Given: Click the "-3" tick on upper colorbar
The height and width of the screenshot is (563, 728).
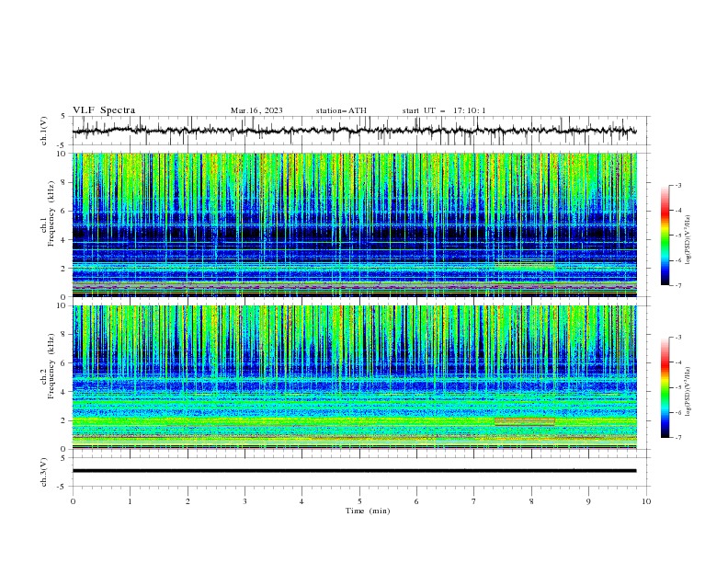Looking at the screenshot, I should coord(677,185).
